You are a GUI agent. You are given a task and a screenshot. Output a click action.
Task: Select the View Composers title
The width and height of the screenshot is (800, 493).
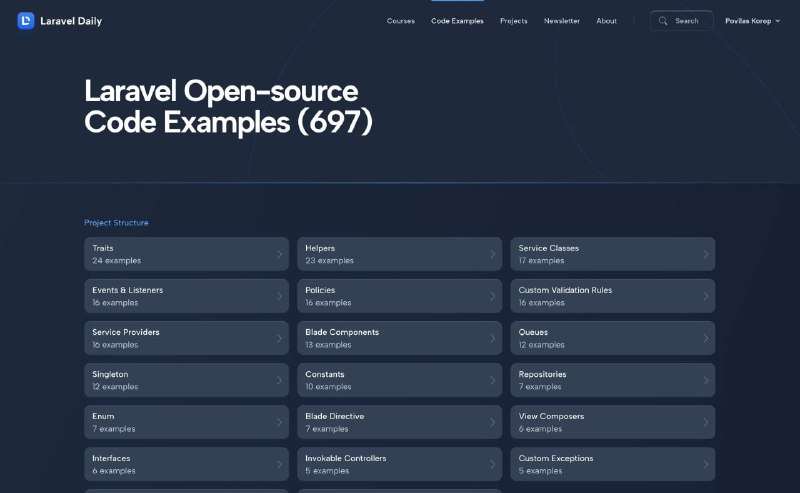click(551, 416)
